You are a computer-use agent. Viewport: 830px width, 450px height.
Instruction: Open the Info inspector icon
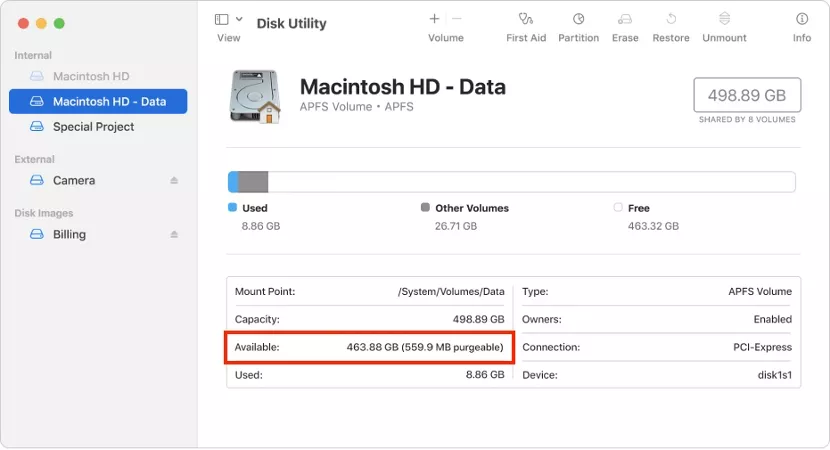pyautogui.click(x=801, y=19)
